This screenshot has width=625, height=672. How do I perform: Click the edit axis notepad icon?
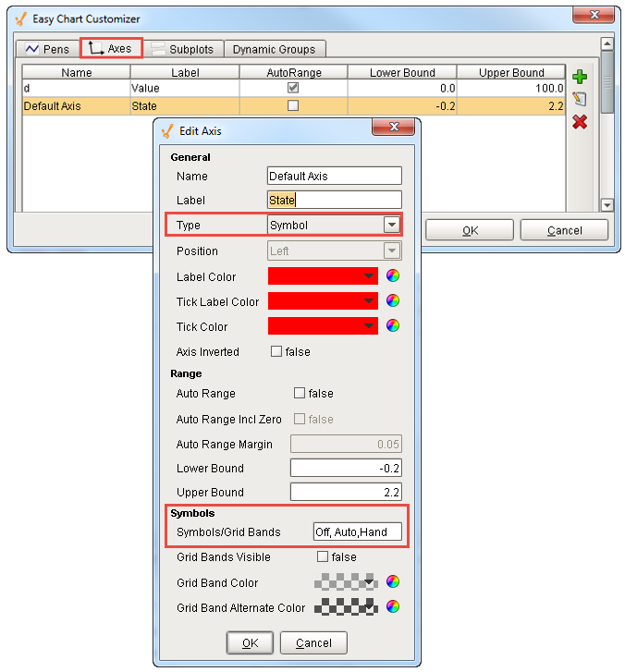click(580, 99)
